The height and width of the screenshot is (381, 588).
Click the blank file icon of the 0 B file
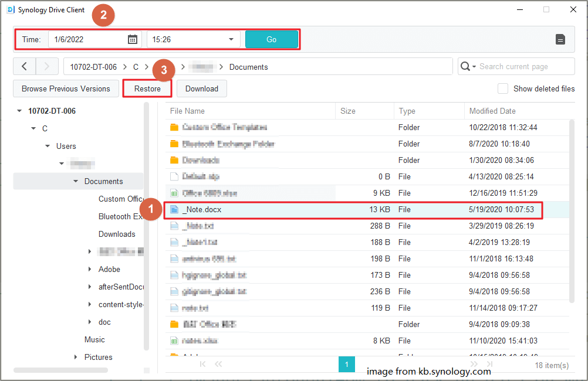tap(174, 176)
